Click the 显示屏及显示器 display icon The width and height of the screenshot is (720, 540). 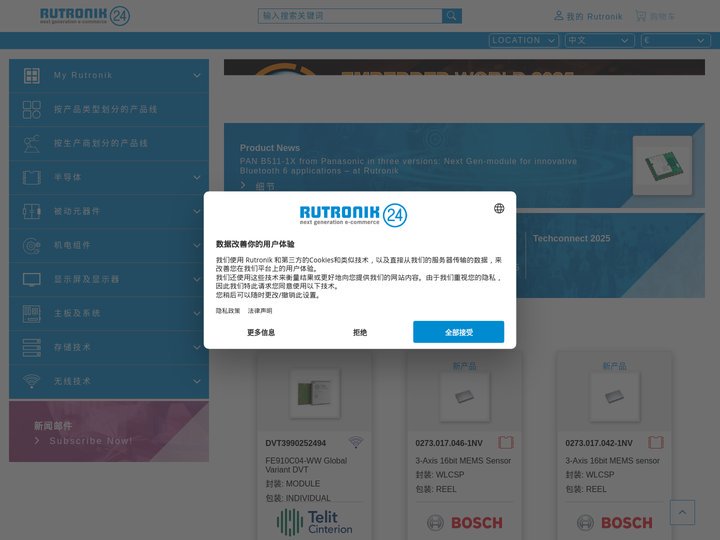coord(32,279)
